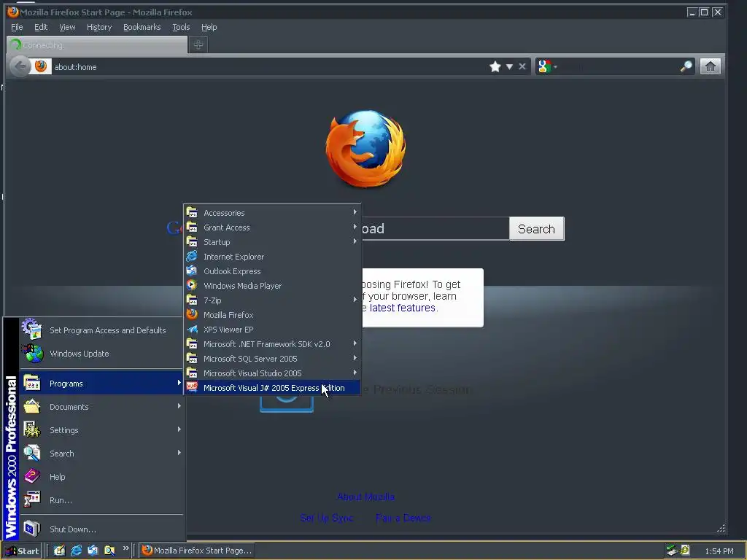The width and height of the screenshot is (747, 560).
Task: Expand the Documents submenu in Start menu
Action: coord(101,407)
